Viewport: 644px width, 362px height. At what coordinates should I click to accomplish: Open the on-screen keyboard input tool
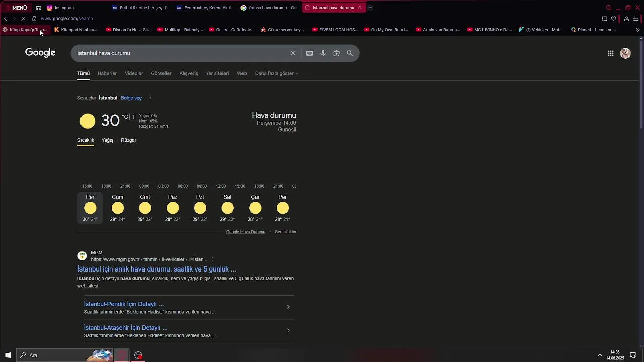coord(309,53)
